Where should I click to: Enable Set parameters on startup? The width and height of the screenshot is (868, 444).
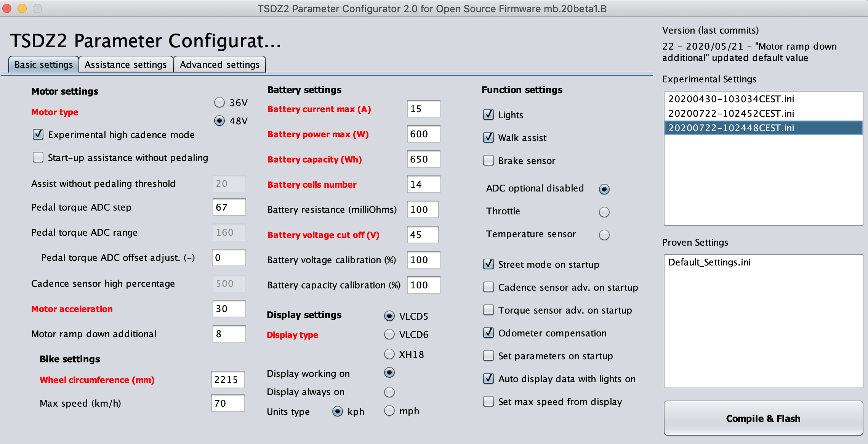[488, 356]
